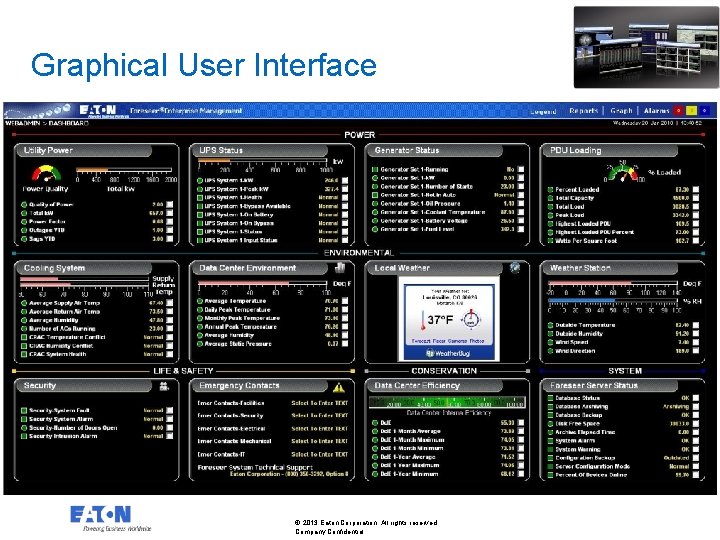Click the yellow alarm indicator square
The width and height of the screenshot is (720, 540).
pos(692,110)
